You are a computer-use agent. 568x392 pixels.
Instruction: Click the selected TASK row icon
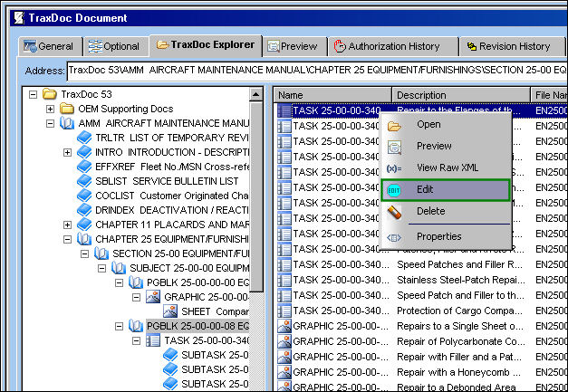coord(284,110)
